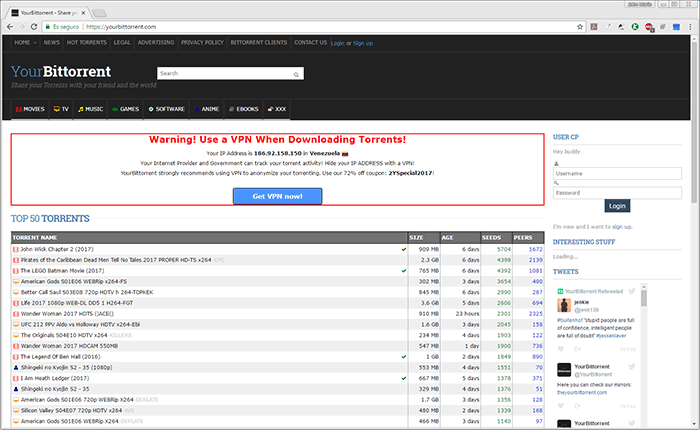Select the EBOOKS category tab
The image size is (700, 430).
click(x=244, y=109)
